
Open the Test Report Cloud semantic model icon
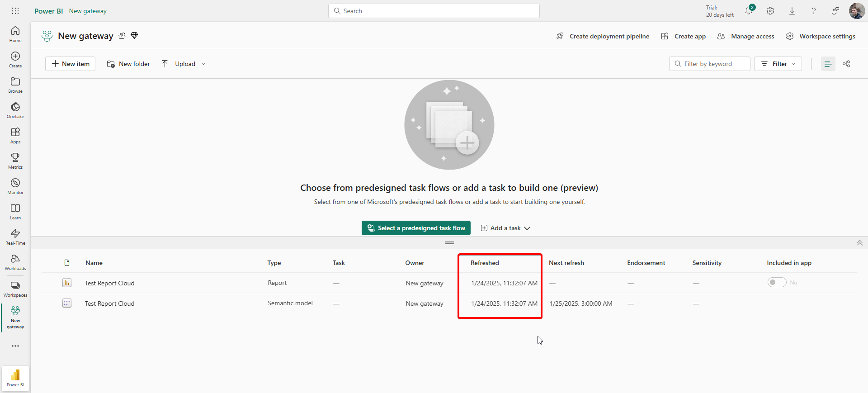click(67, 303)
